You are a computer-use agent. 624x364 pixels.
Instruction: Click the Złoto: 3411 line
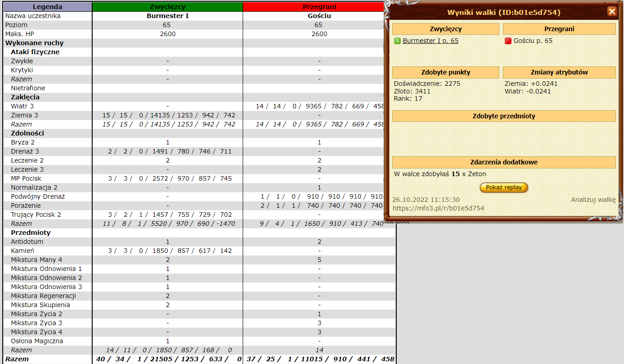point(412,91)
